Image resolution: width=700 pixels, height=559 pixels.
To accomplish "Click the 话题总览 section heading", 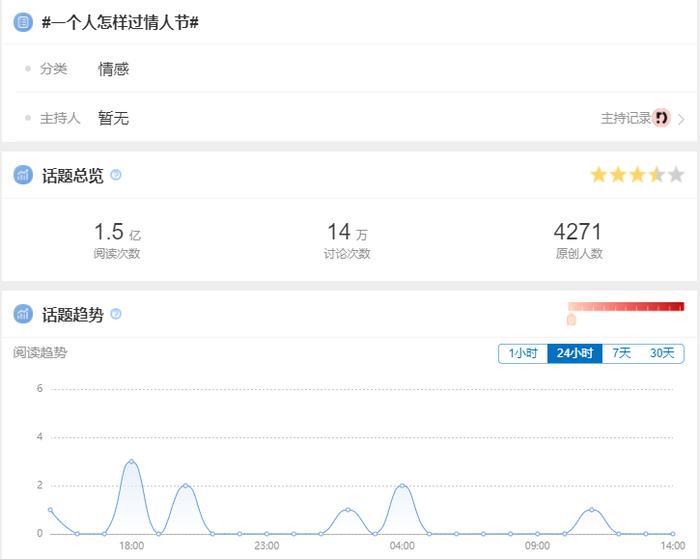I will [x=73, y=175].
